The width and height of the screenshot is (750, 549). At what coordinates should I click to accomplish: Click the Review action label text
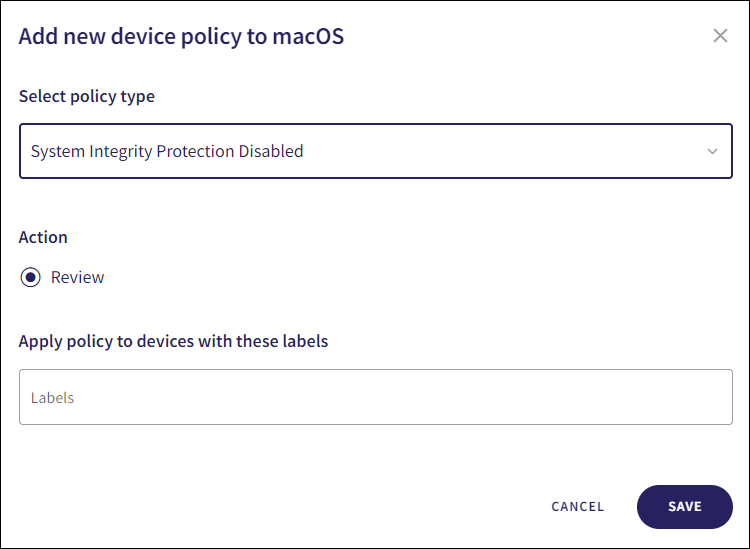pos(78,277)
